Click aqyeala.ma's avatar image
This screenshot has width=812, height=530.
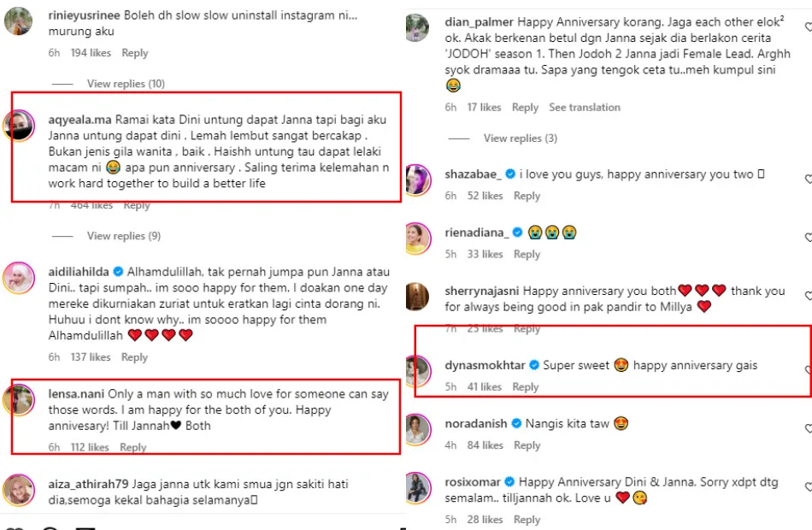click(19, 127)
